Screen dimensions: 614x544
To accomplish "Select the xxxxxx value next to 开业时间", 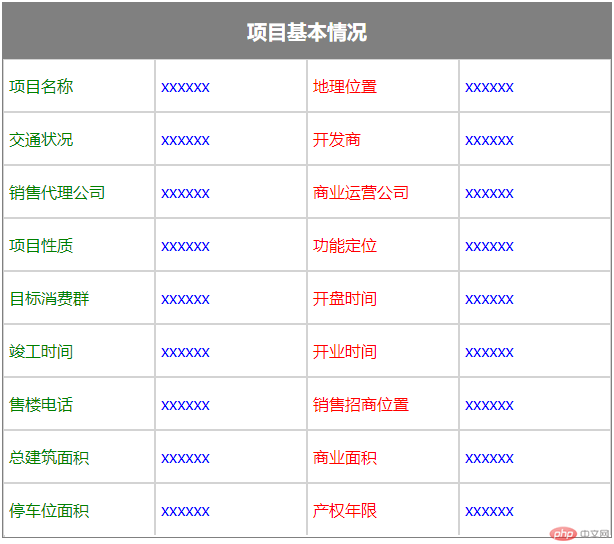I will point(489,352).
